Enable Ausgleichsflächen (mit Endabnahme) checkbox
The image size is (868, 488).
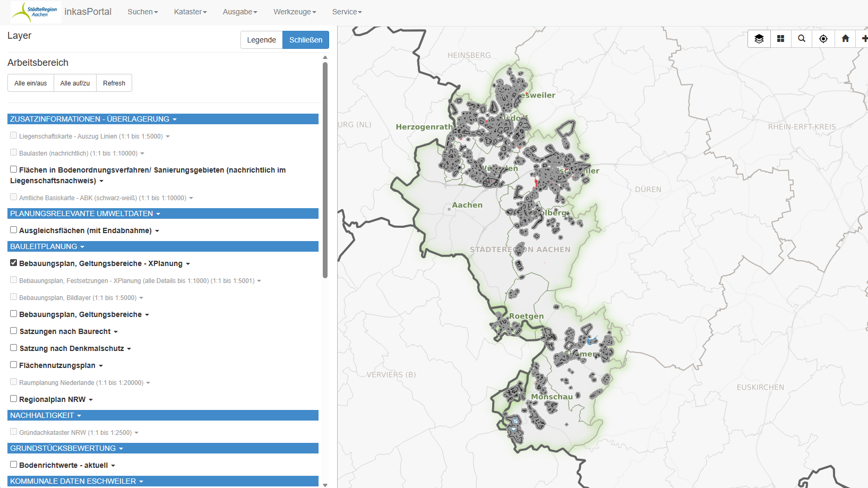click(x=14, y=230)
